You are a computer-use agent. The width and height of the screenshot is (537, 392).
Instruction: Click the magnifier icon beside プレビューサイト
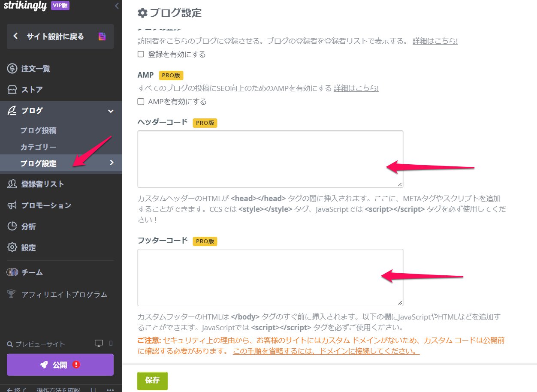tap(10, 344)
